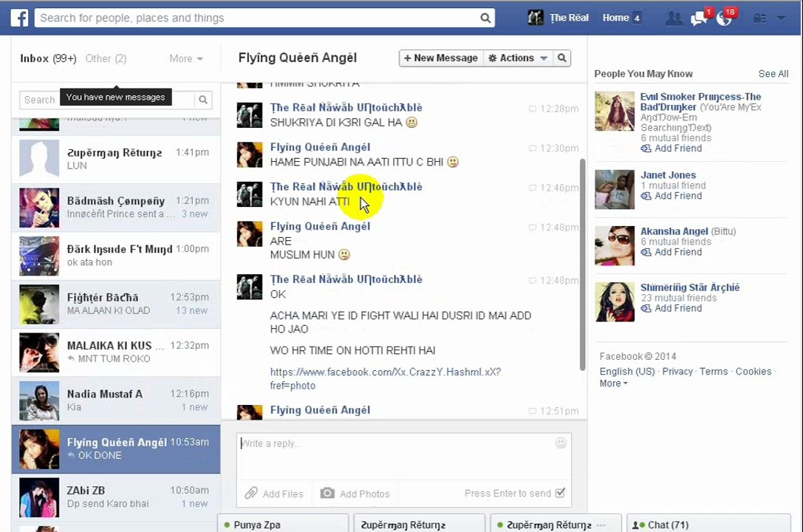The width and height of the screenshot is (803, 532).
Task: Open the Privacy footer link
Action: (677, 371)
